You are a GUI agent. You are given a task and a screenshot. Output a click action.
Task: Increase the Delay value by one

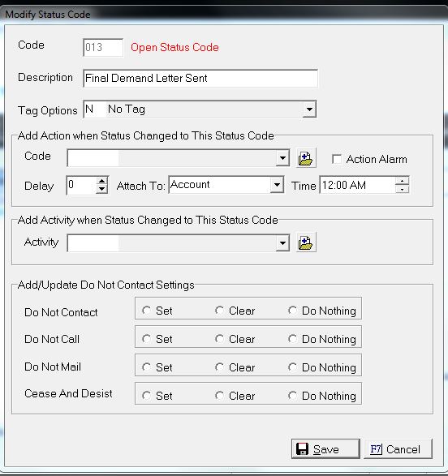click(101, 181)
